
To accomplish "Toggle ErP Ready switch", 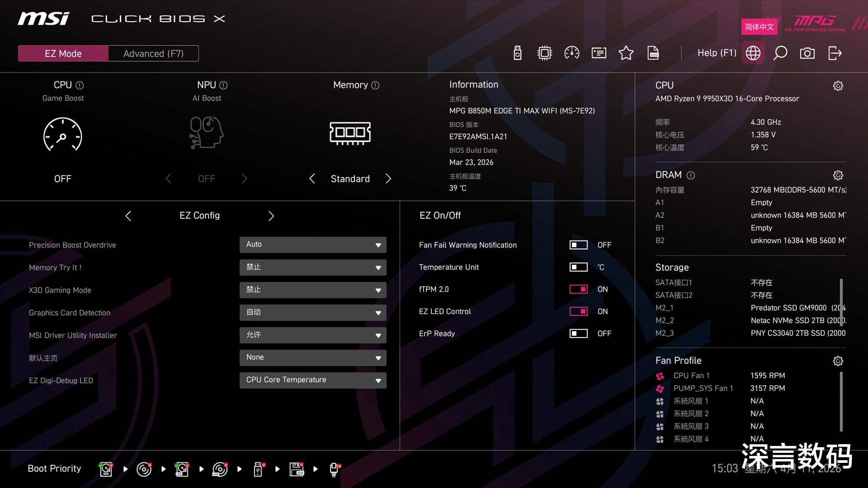I will click(x=579, y=334).
